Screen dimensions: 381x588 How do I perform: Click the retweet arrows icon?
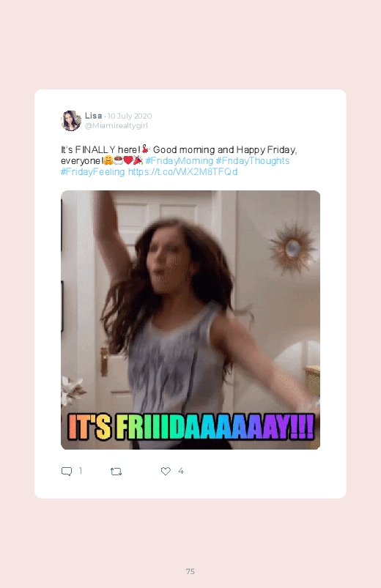point(116,472)
